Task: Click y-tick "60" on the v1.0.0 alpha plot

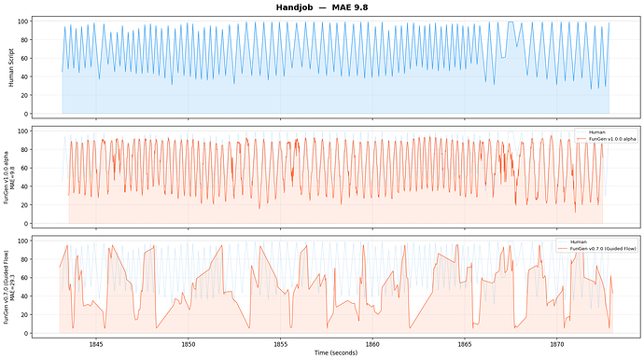Action: tap(24, 168)
